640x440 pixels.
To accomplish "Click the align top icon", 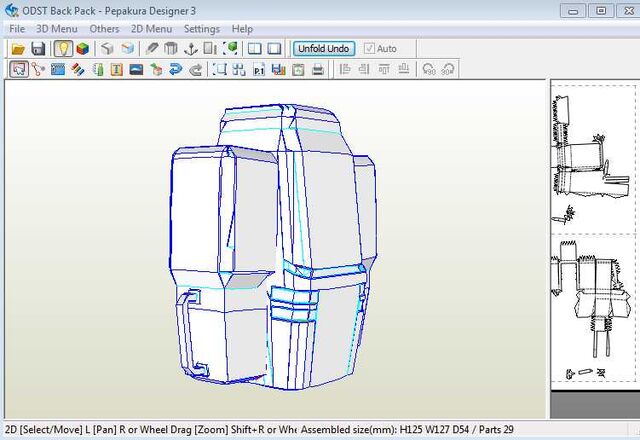I will tap(384, 69).
